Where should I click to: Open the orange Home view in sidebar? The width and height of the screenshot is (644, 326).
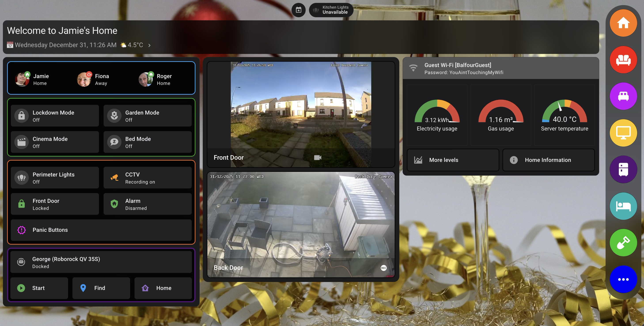point(623,23)
